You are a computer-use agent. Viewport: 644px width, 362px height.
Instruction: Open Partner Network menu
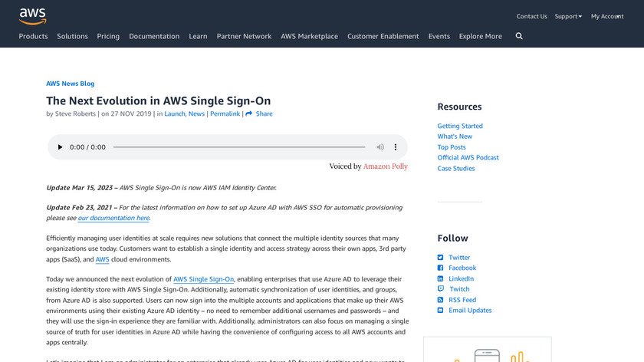[244, 36]
